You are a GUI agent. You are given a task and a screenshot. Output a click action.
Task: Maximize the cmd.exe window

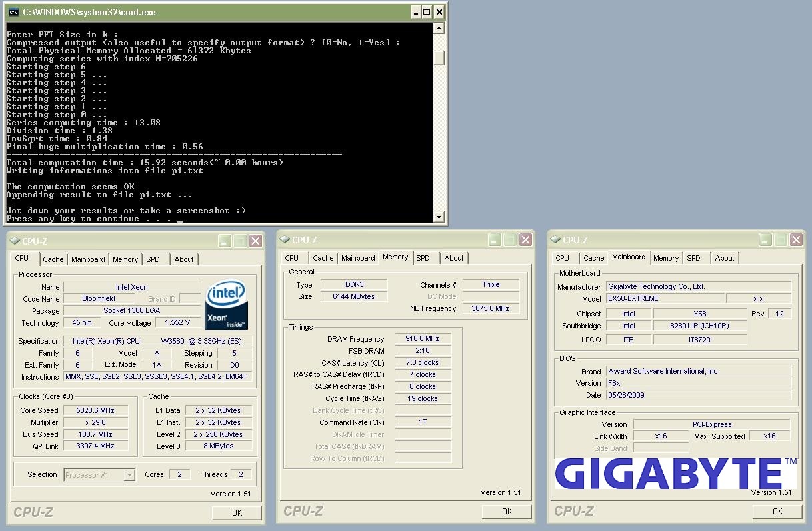[x=427, y=11]
